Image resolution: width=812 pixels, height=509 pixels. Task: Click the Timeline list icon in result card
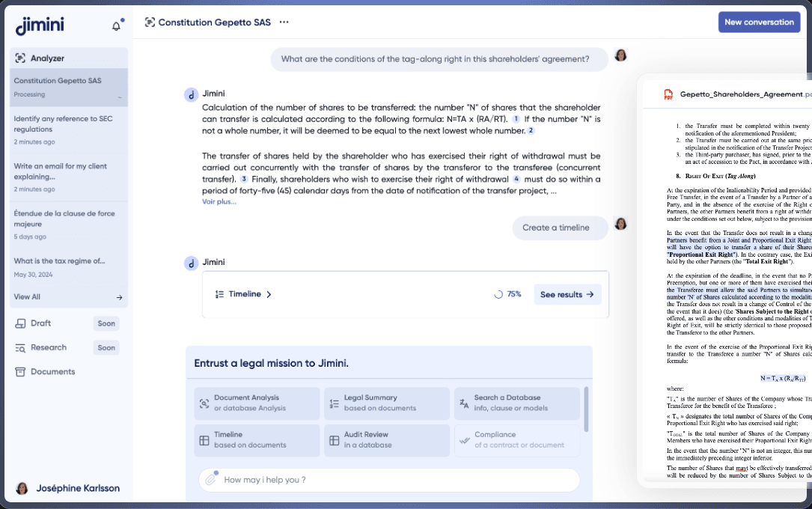[x=219, y=294]
